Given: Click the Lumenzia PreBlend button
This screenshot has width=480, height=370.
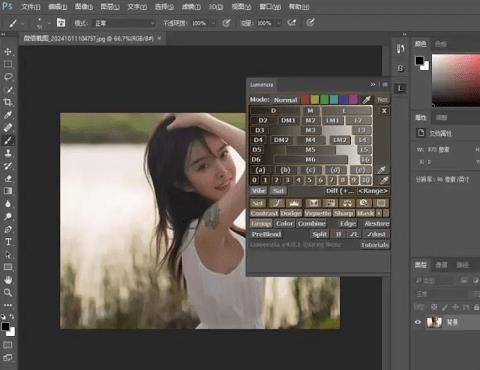Looking at the screenshot, I should pos(266,234).
